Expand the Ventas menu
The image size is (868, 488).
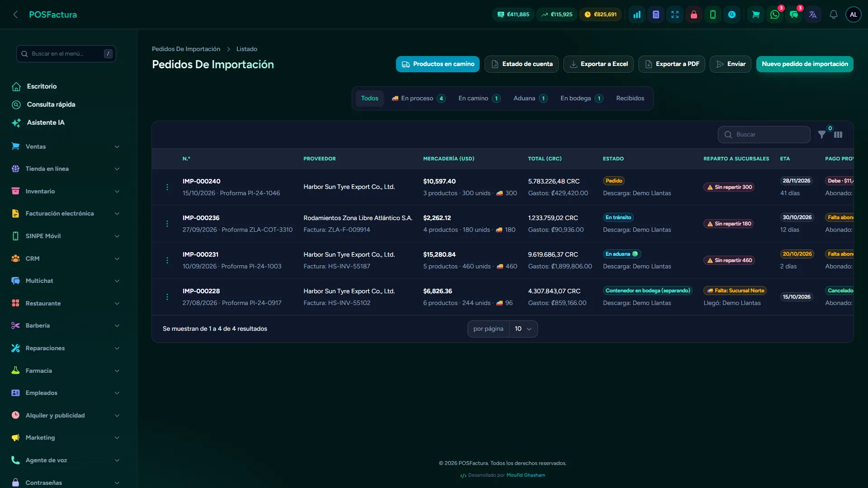[66, 146]
